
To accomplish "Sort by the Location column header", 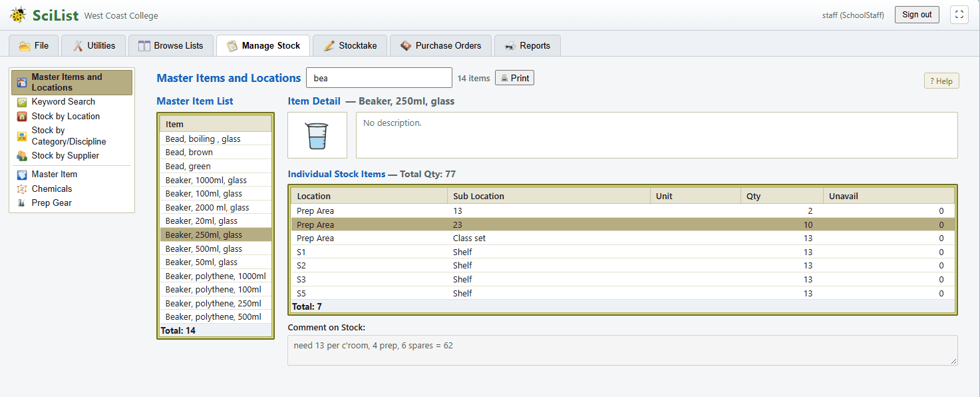I will [x=369, y=196].
